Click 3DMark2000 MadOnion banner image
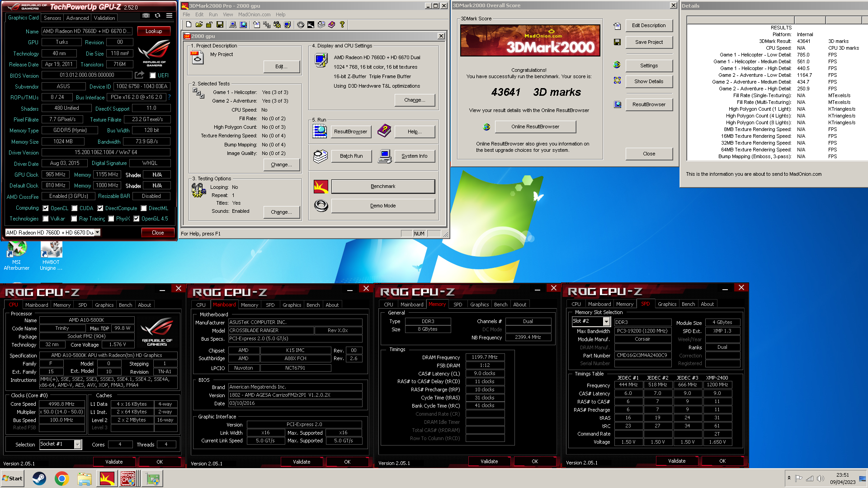The width and height of the screenshot is (868, 488). click(x=530, y=41)
